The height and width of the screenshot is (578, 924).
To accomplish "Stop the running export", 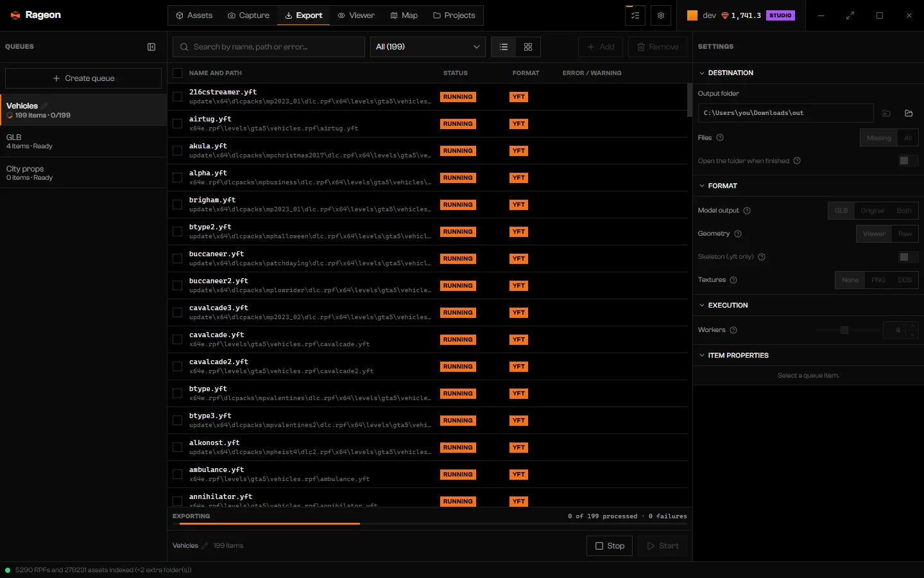I will click(610, 546).
